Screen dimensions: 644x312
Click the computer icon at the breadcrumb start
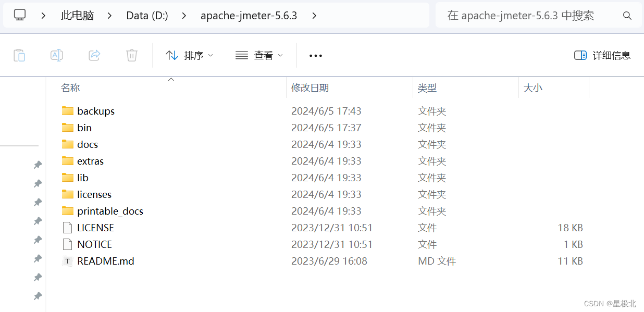(x=19, y=15)
